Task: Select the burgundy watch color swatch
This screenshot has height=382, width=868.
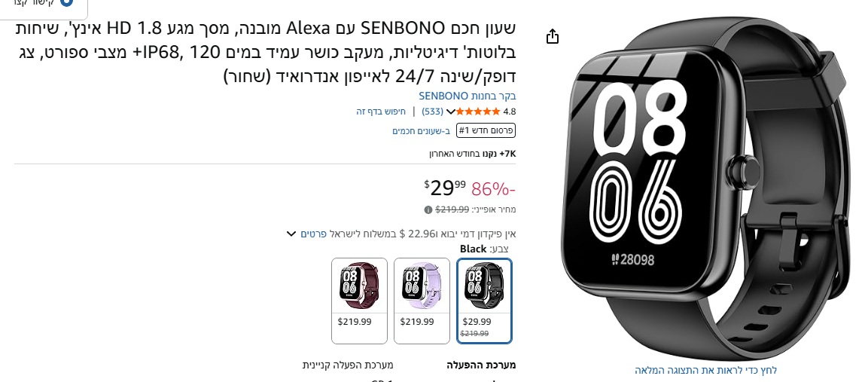Action: tap(359, 300)
